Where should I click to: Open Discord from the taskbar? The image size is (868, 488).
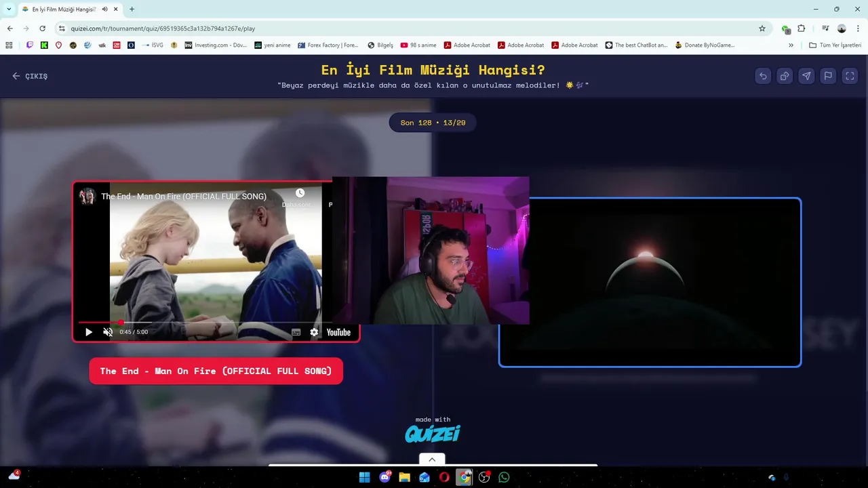(385, 477)
